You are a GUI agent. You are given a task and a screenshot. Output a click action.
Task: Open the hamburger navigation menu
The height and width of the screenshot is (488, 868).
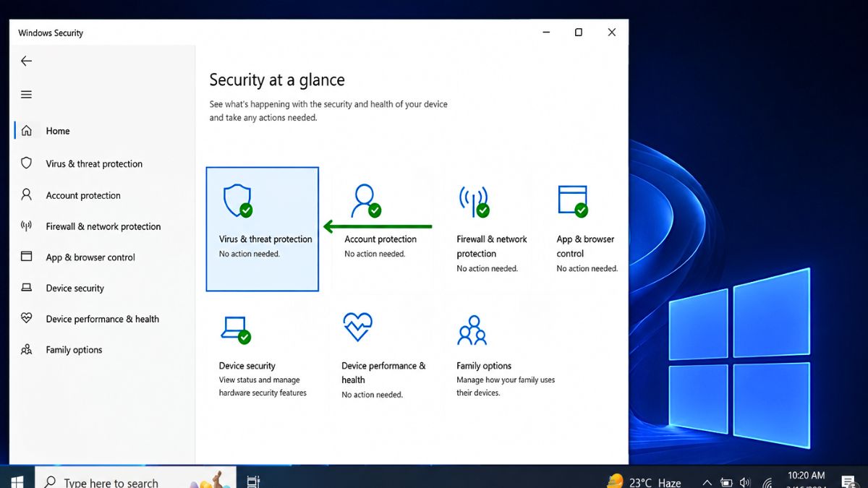(27, 95)
